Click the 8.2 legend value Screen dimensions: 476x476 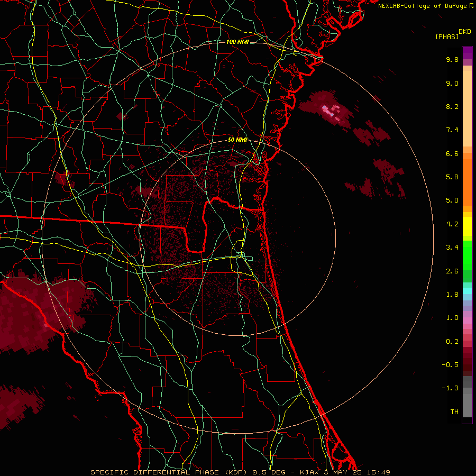452,106
